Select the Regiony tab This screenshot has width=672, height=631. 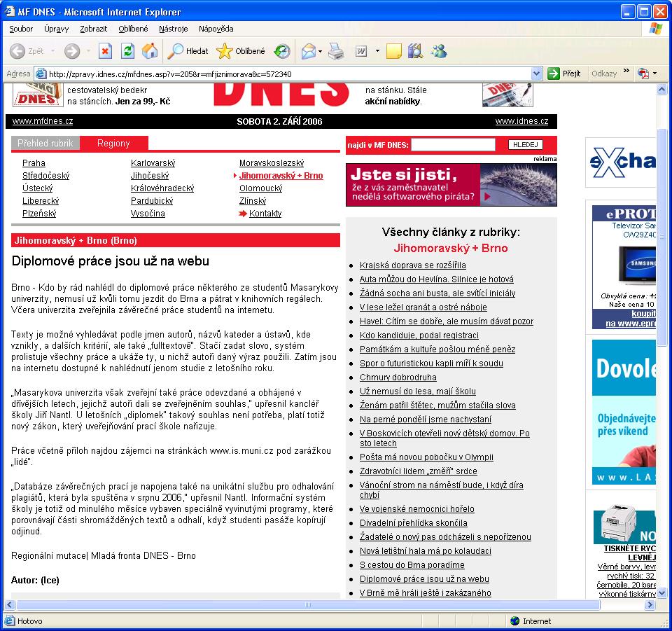[x=113, y=143]
